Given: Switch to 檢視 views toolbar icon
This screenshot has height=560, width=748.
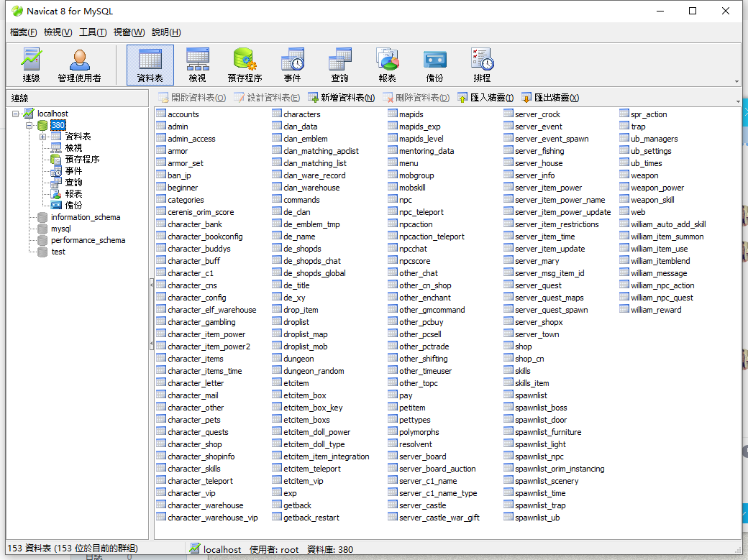Looking at the screenshot, I should point(198,65).
